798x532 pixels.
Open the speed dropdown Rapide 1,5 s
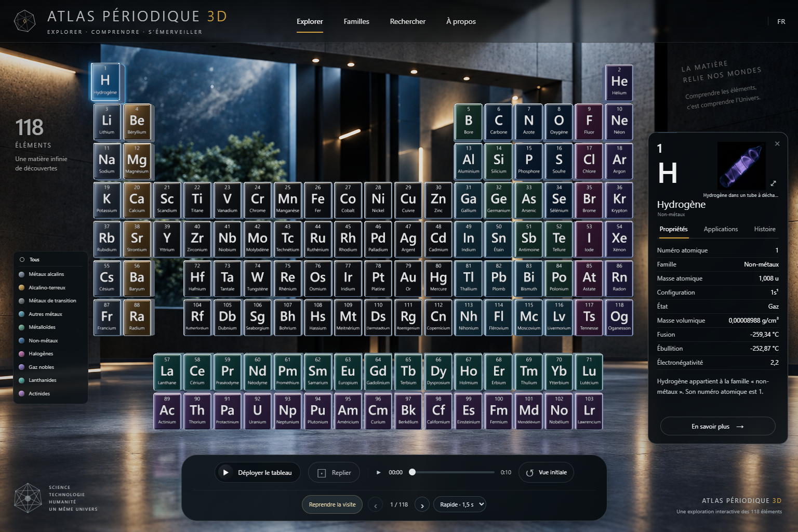460,504
